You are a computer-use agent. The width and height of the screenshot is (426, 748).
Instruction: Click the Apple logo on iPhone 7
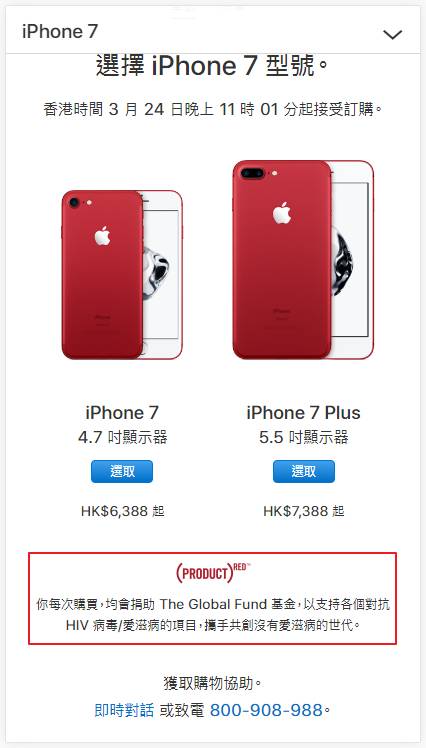pos(102,236)
